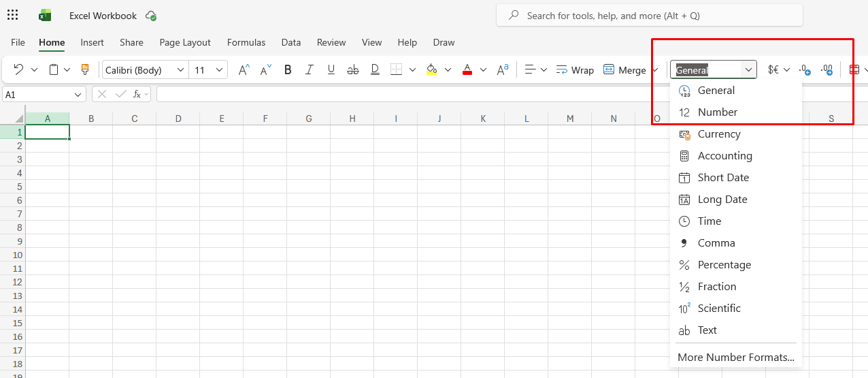The image size is (868, 378).
Task: Select General from the number format list
Action: click(736, 90)
